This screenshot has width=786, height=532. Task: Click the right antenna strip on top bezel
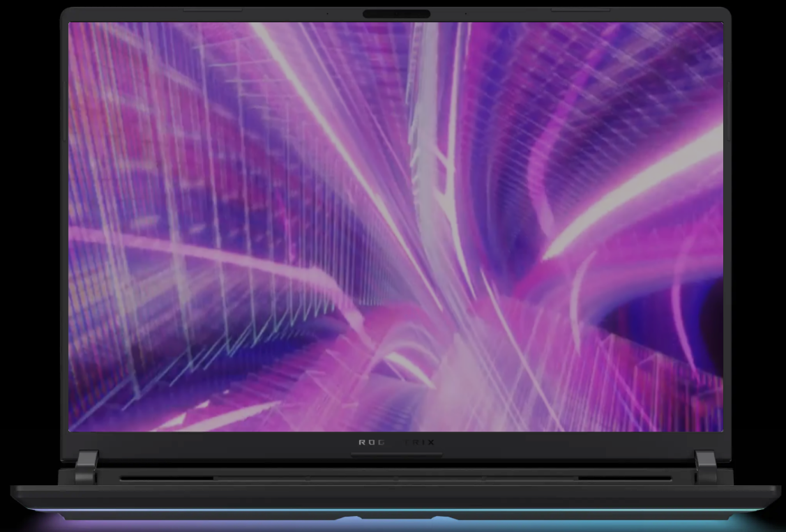580,10
